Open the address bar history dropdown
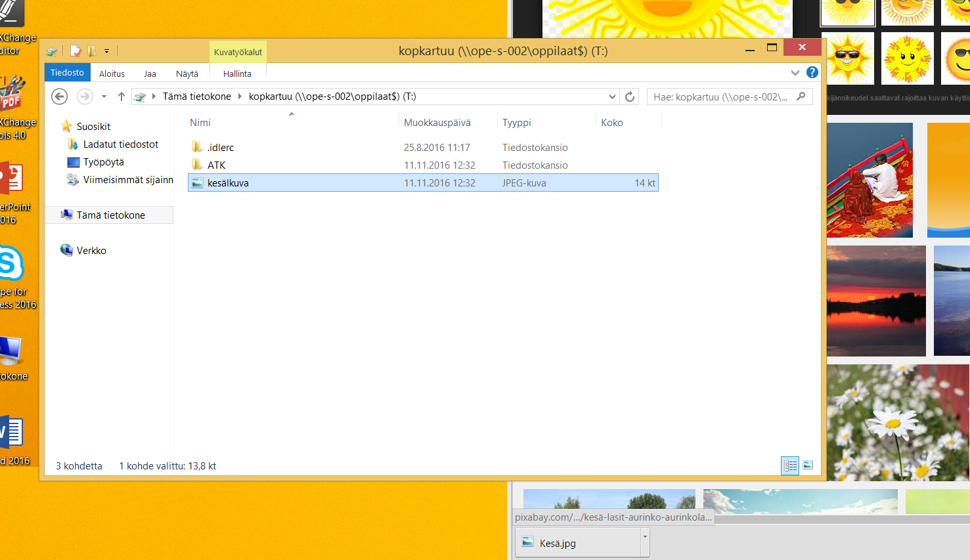The height and width of the screenshot is (560, 970). click(x=612, y=97)
